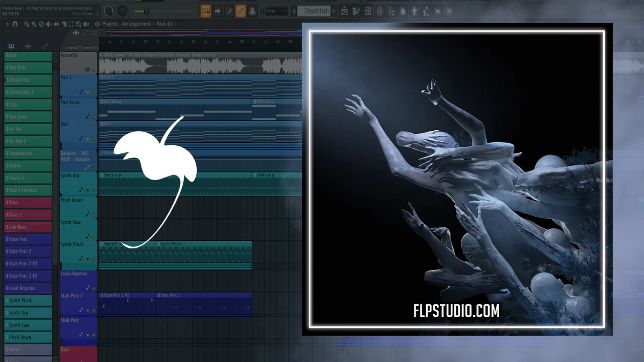644x362 pixels.
Task: Click the lips icon on Acapella track
Action: [88, 70]
